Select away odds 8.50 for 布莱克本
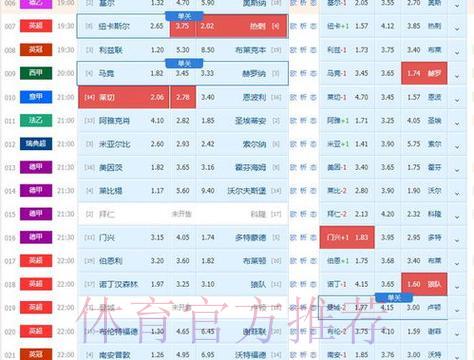The width and height of the screenshot is (474, 360). 208,50
